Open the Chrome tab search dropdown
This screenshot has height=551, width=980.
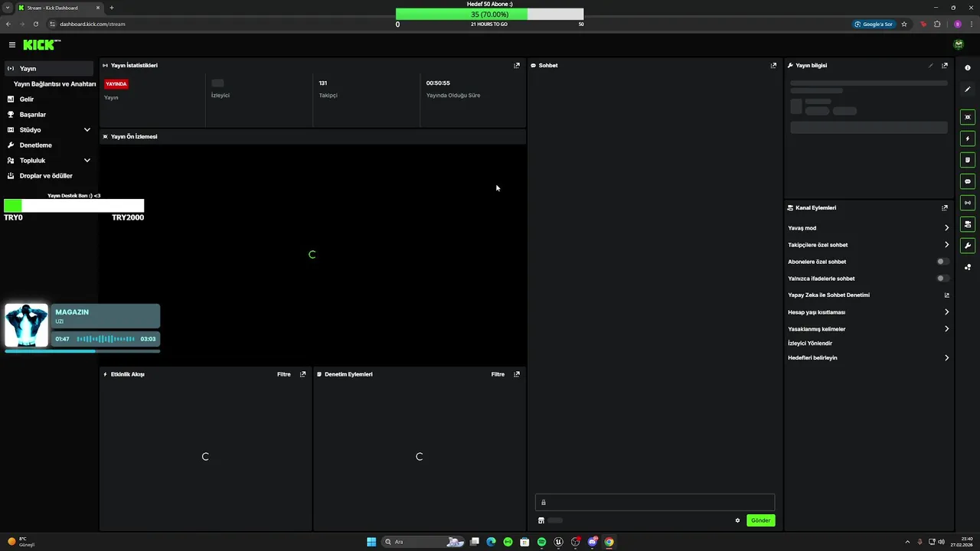coord(8,8)
